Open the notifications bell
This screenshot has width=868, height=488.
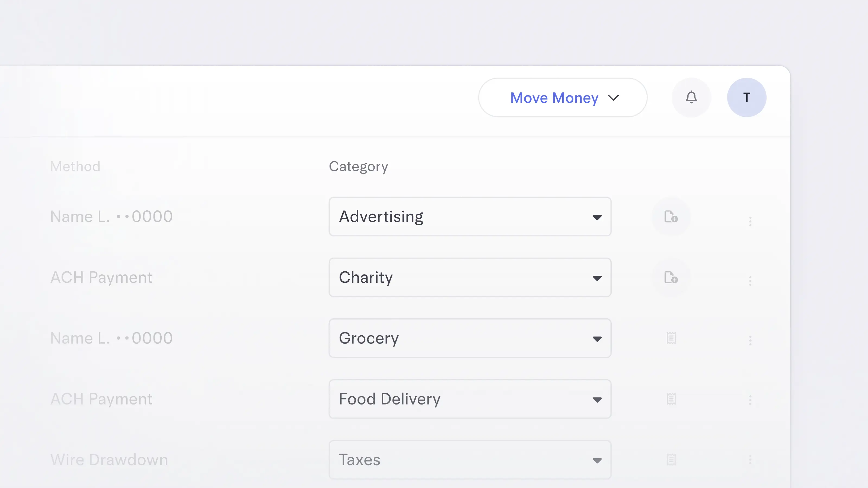(x=691, y=97)
